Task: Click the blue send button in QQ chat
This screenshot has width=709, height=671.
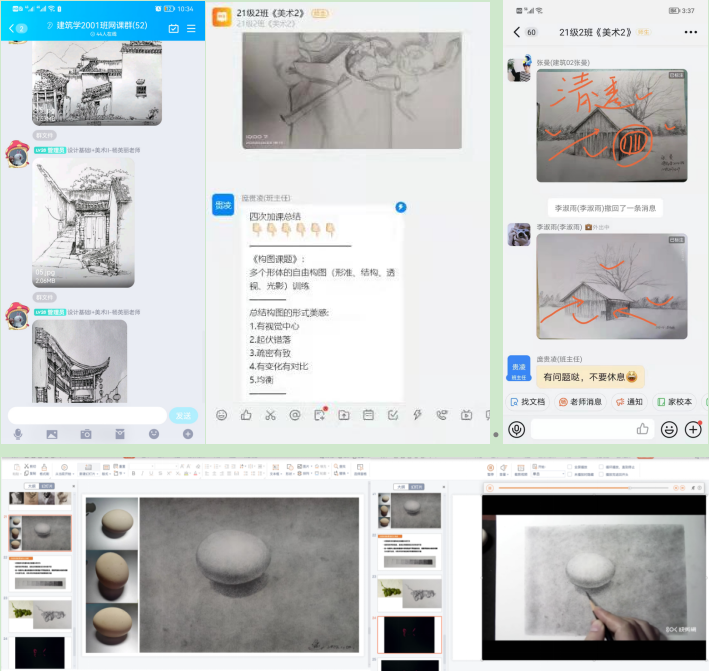Action: click(x=183, y=415)
